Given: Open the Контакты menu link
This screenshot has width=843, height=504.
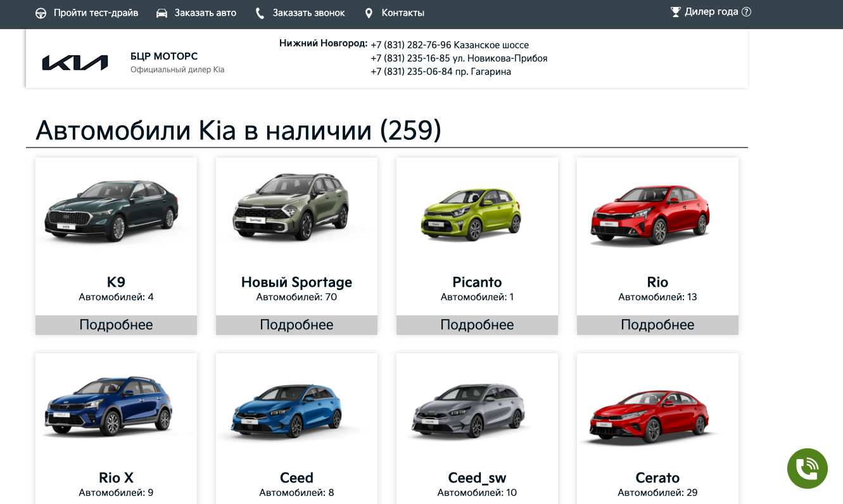Looking at the screenshot, I should point(403,13).
